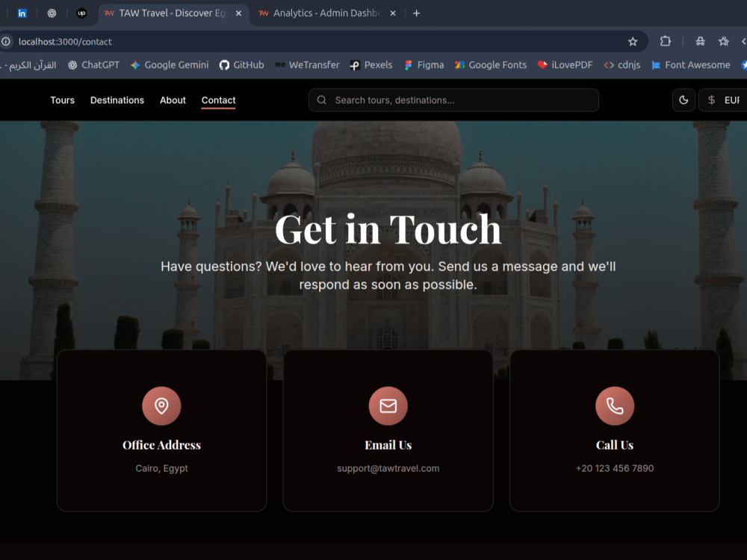
Task: Click the location pin icon on Office Address card
Action: [x=161, y=405]
